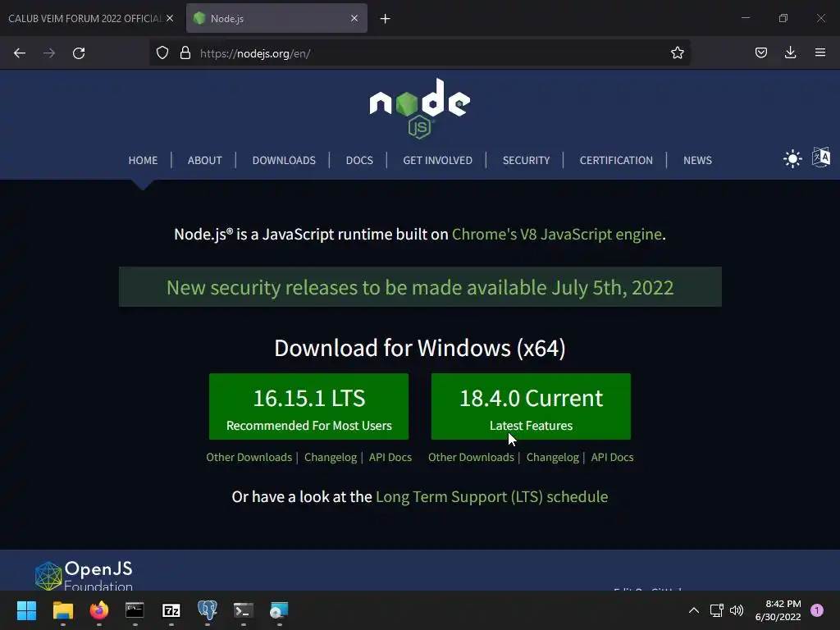Viewport: 840px width, 630px height.
Task: Bookmark this page with the star icon
Action: click(x=677, y=52)
